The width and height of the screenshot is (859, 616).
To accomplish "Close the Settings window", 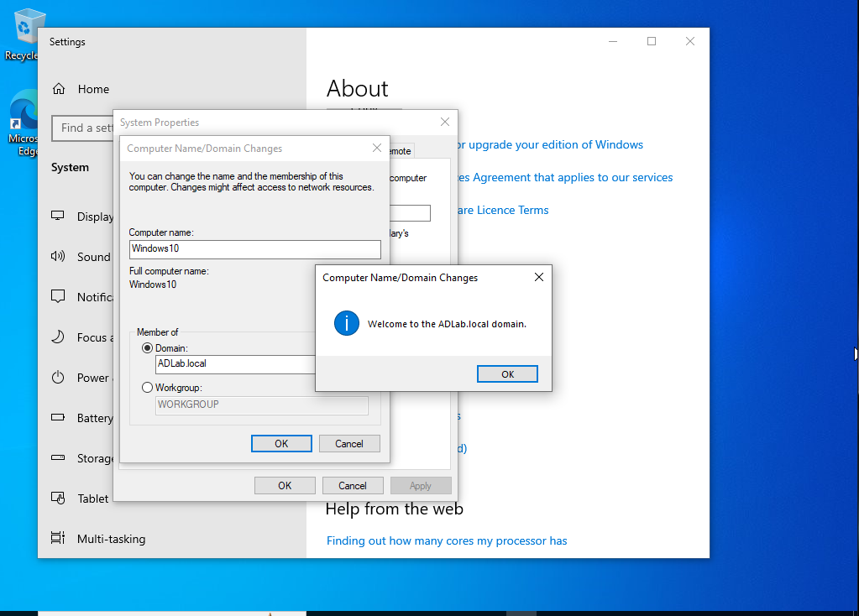I will pos(690,42).
